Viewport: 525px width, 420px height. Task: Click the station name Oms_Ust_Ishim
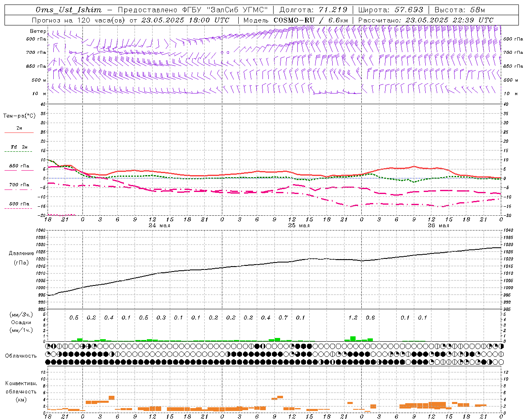point(68,10)
